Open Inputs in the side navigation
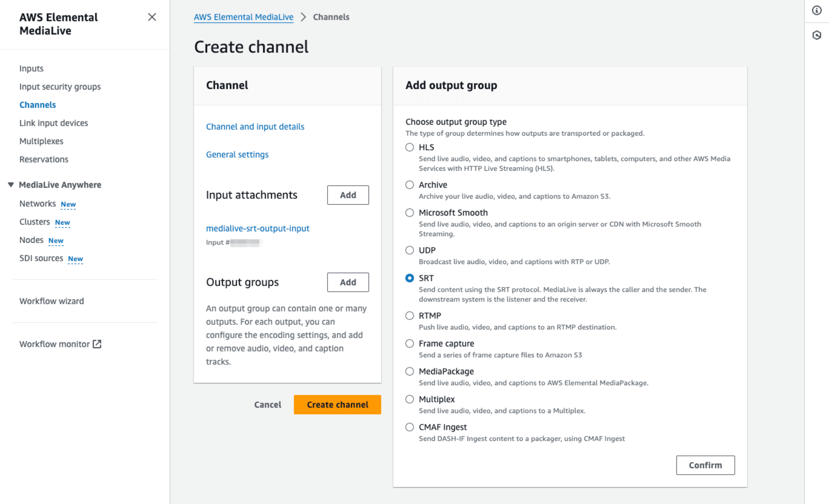Screen dimensions: 829x504 coord(32,68)
